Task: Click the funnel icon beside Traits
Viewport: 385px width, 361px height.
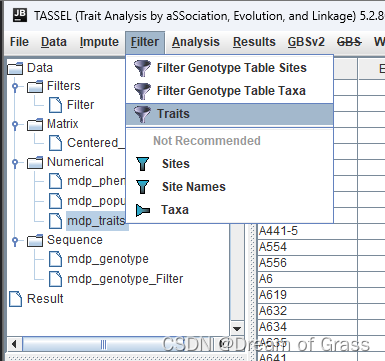Action: [142, 114]
